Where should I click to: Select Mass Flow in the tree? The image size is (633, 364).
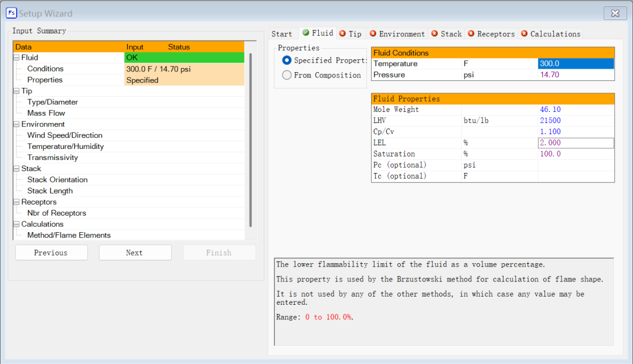[46, 113]
